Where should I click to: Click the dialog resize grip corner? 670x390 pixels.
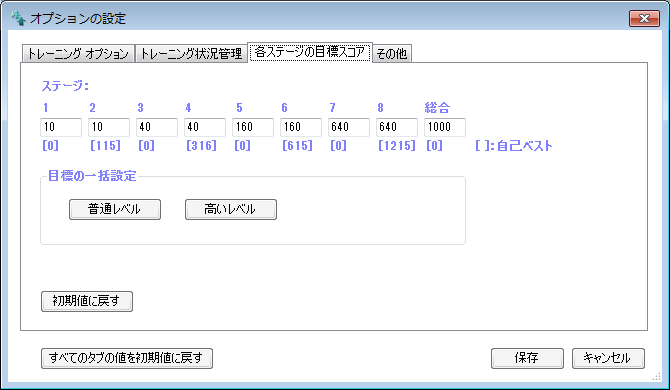[657, 376]
